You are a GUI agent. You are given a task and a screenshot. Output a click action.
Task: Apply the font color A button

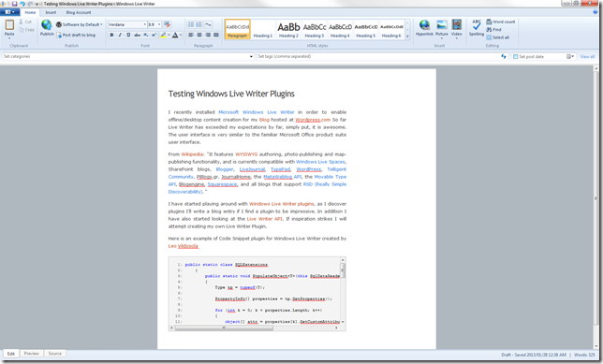pyautogui.click(x=175, y=35)
